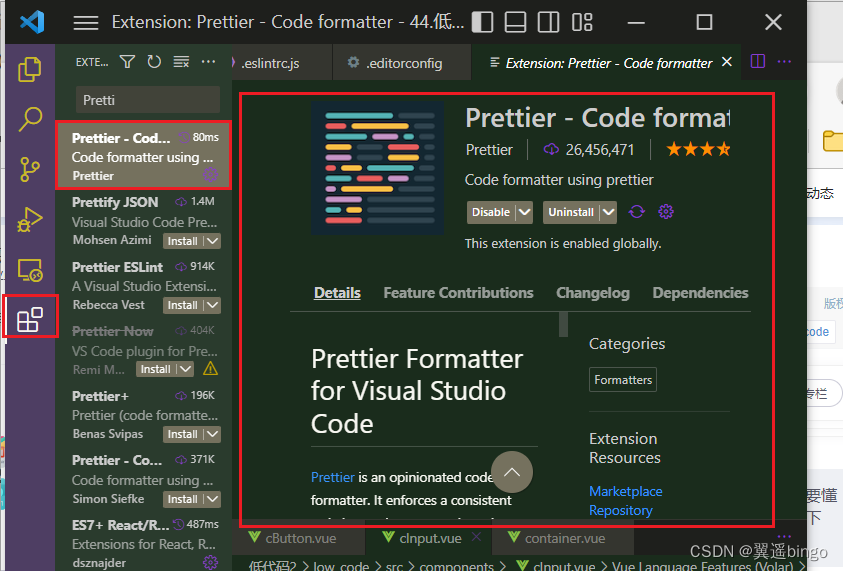Switch to the .editorconfig tab
The height and width of the screenshot is (571, 843).
(402, 63)
